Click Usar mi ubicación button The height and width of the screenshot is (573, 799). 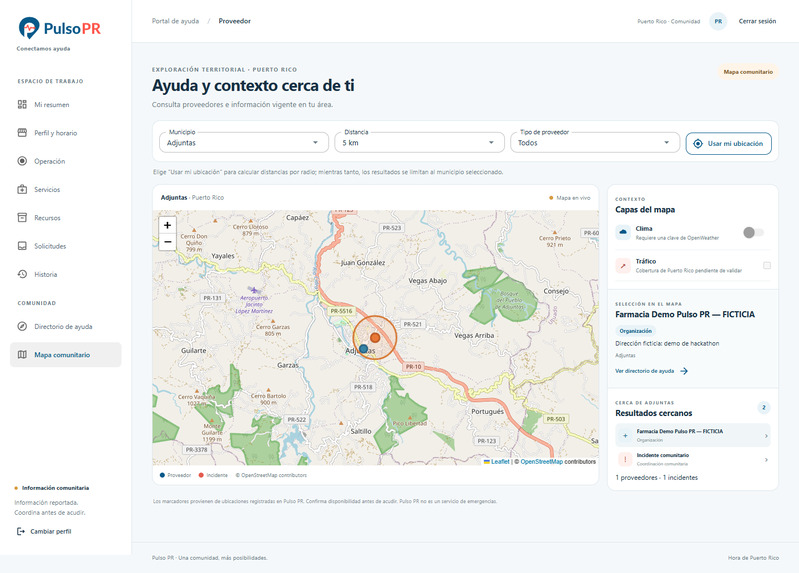728,144
